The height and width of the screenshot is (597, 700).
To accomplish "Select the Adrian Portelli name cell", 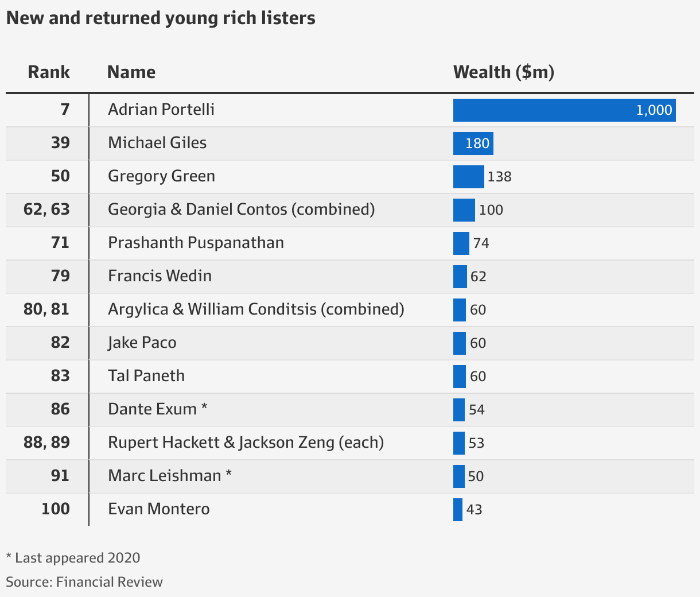I will [161, 110].
